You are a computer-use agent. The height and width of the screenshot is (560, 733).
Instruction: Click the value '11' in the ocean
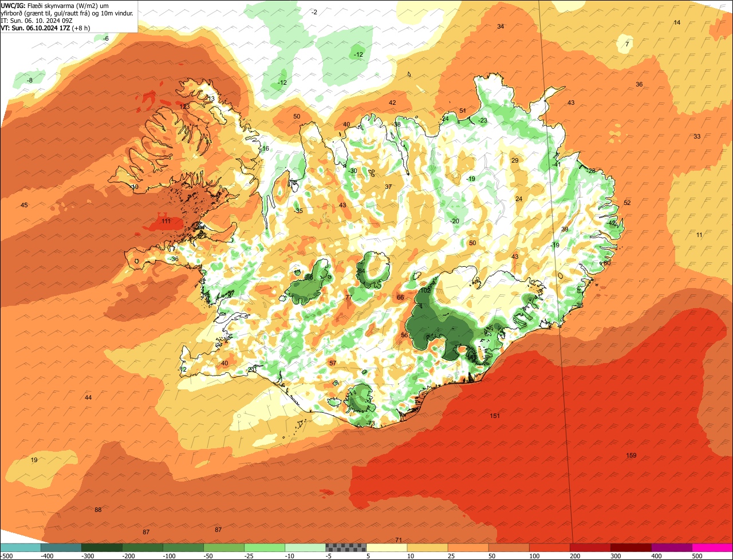[699, 235]
